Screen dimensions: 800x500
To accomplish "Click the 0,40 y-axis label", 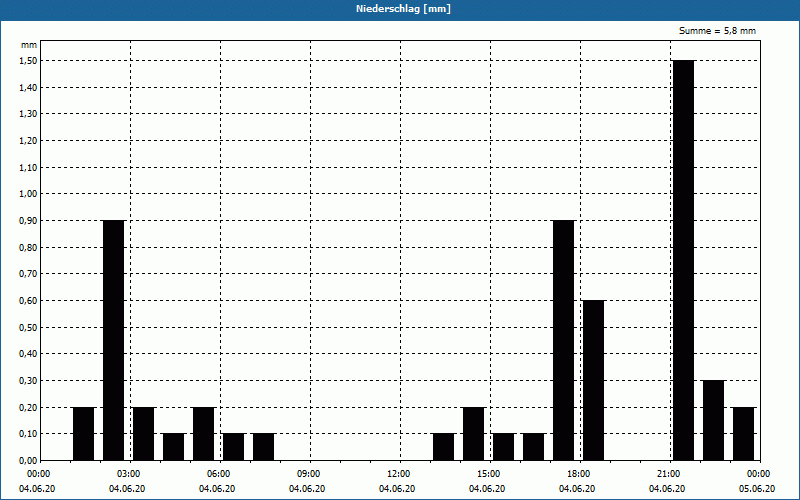I will coord(28,354).
